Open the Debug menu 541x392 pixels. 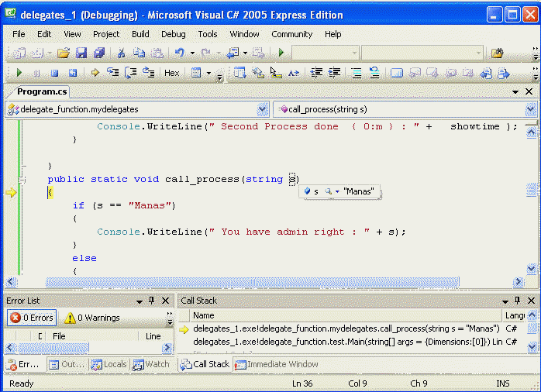173,34
